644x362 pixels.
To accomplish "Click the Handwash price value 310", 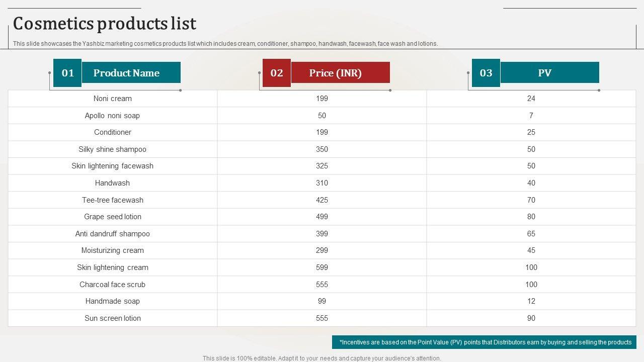I will coord(322,183).
